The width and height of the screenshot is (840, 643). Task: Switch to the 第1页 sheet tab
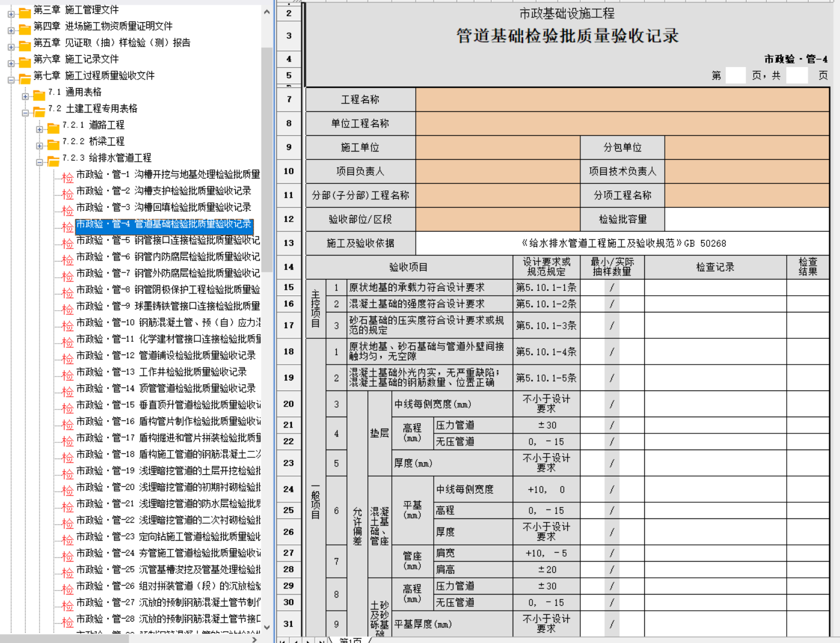[x=351, y=639]
